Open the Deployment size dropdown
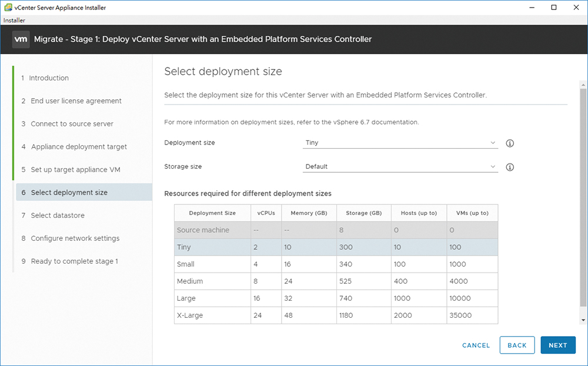Viewport: 588px width, 366px height. tap(400, 143)
